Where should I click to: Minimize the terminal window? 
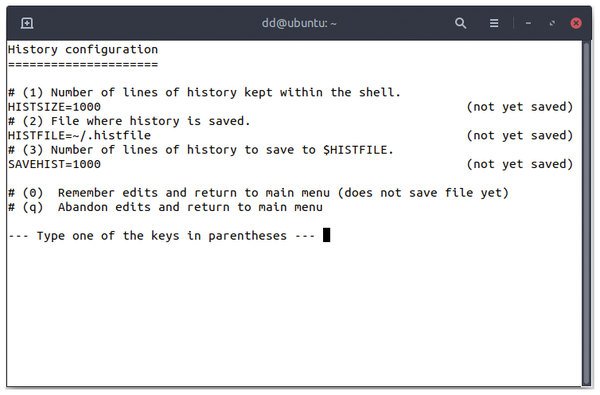click(528, 23)
